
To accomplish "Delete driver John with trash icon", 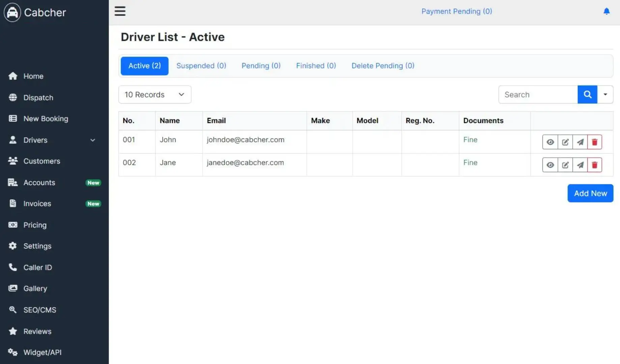I will click(x=594, y=142).
